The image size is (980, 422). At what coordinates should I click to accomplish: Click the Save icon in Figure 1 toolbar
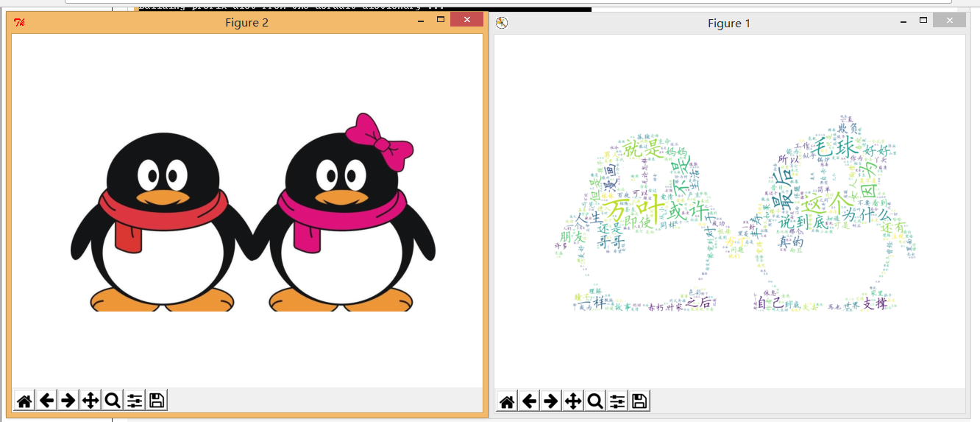[x=639, y=401]
